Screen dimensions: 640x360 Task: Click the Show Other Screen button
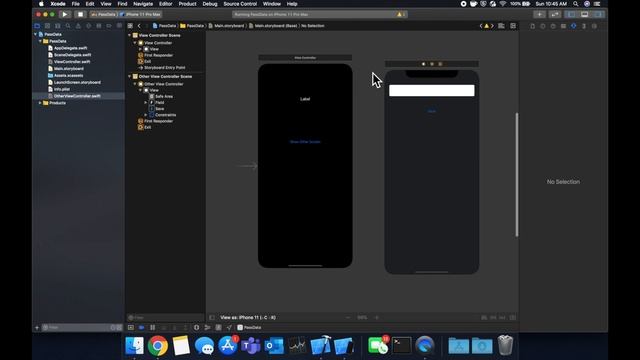click(x=305, y=142)
